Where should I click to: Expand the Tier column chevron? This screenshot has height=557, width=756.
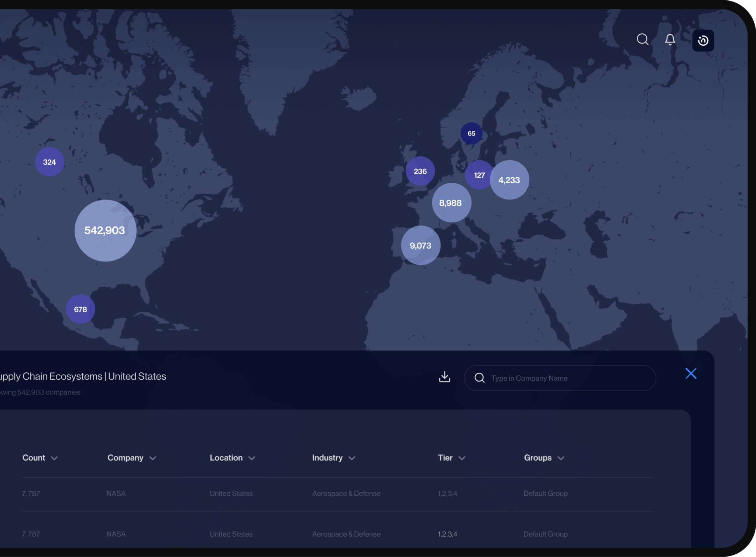462,458
